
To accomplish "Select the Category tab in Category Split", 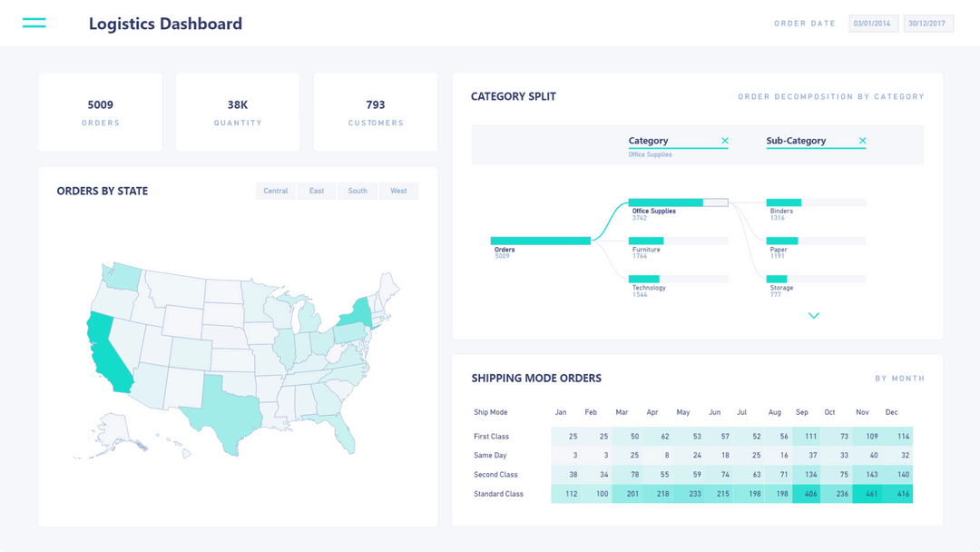I will [647, 141].
